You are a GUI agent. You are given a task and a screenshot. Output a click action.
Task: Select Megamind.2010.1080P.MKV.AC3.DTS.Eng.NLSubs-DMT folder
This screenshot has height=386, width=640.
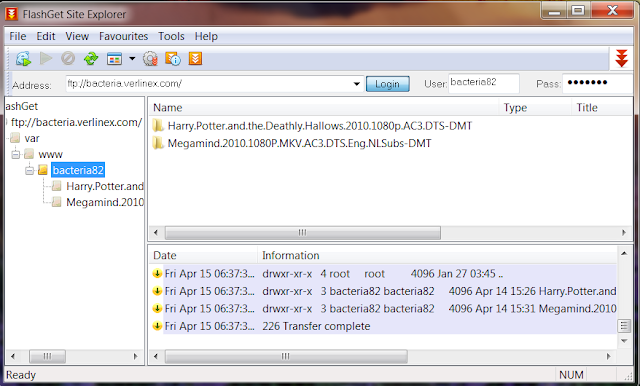coord(299,143)
